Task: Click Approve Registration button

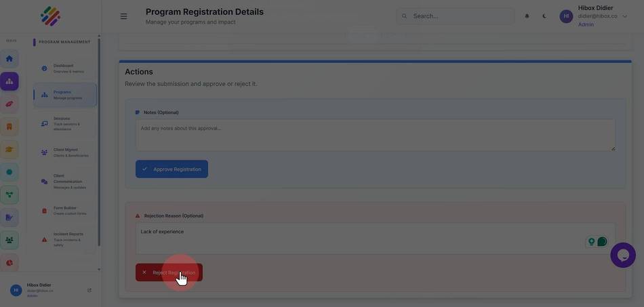Action: click(x=172, y=169)
